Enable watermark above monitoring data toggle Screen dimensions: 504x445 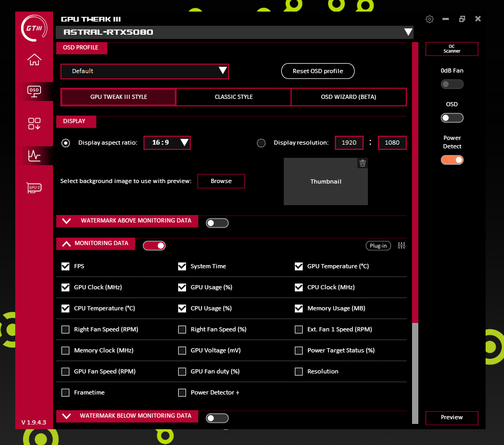point(217,223)
